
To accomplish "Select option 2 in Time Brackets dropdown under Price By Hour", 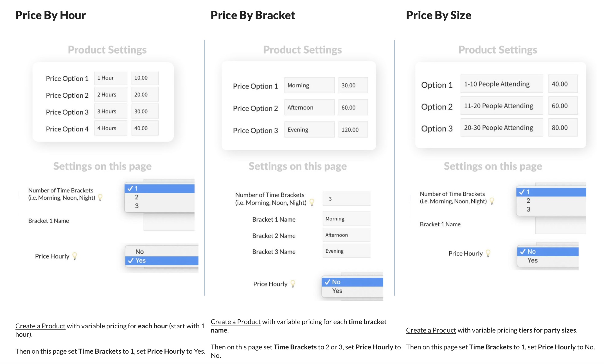I will [137, 197].
